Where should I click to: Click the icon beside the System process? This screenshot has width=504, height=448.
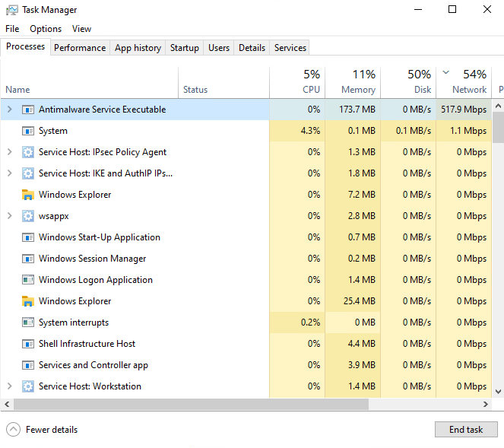click(x=28, y=131)
